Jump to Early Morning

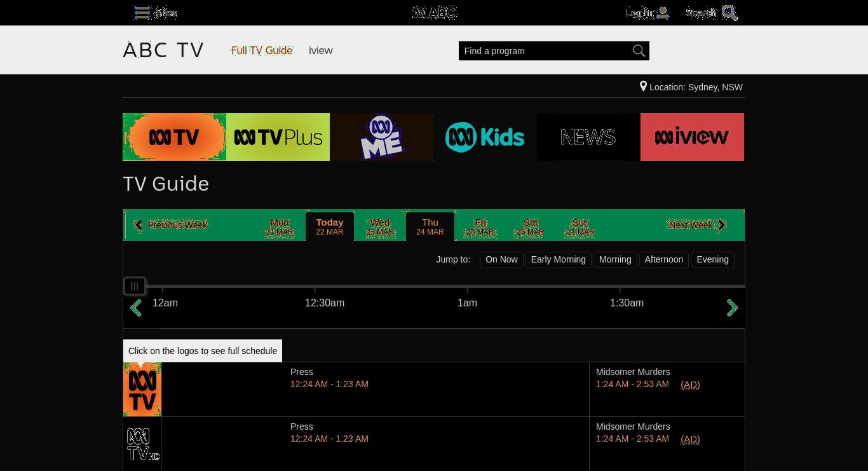coord(559,259)
